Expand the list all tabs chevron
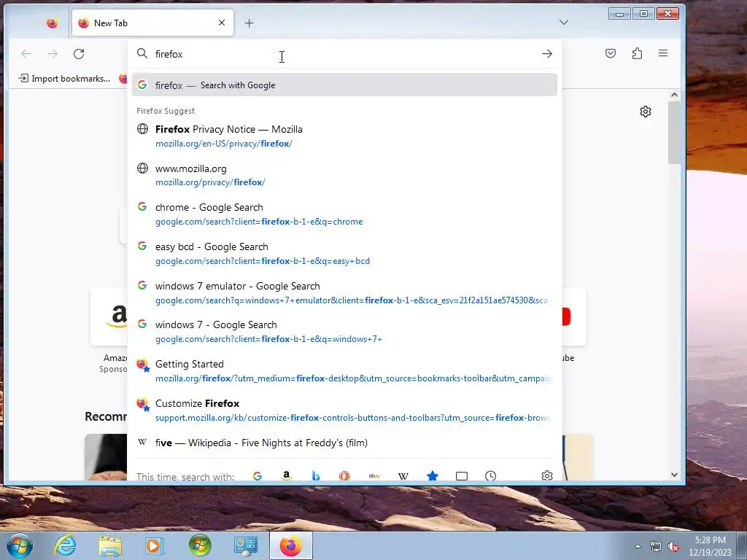Image resolution: width=747 pixels, height=560 pixels. 564,23
